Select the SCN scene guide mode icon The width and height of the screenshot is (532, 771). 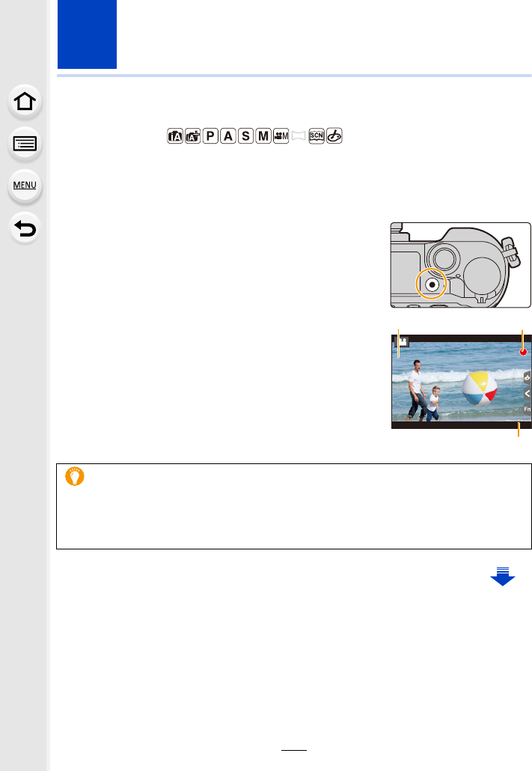click(317, 136)
